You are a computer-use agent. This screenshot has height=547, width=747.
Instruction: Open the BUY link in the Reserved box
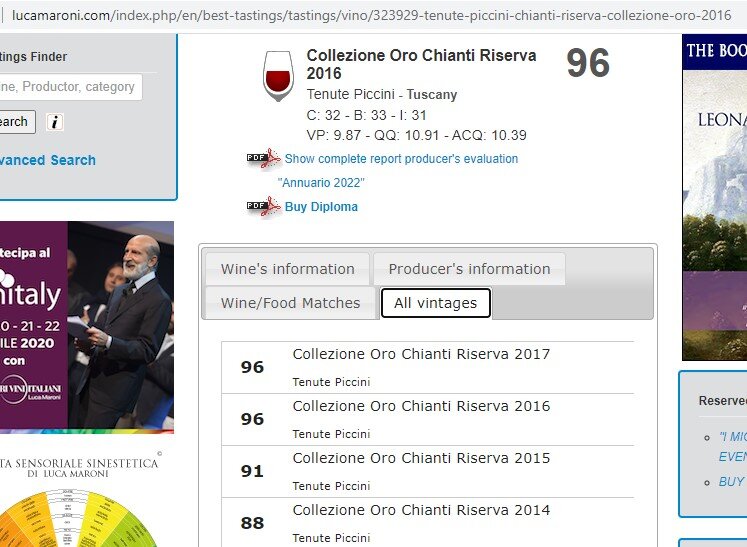[x=732, y=482]
